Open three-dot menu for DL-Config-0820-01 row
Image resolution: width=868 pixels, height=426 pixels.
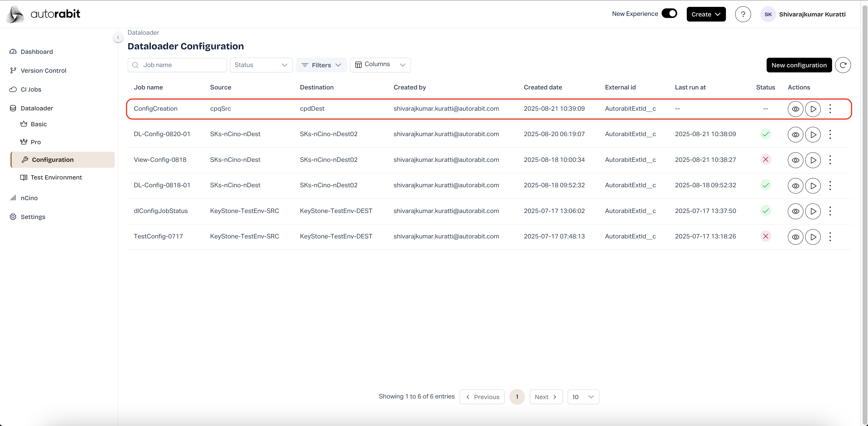click(x=830, y=134)
